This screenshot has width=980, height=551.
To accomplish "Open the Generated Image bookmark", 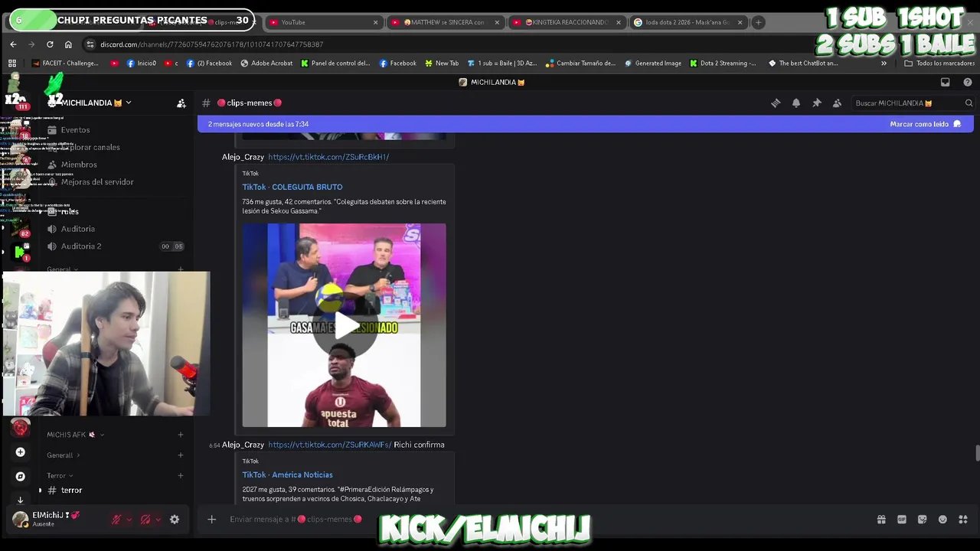I will (653, 64).
